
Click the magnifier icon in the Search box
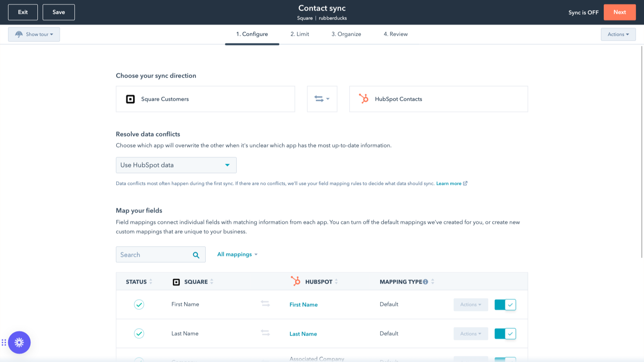tap(196, 255)
